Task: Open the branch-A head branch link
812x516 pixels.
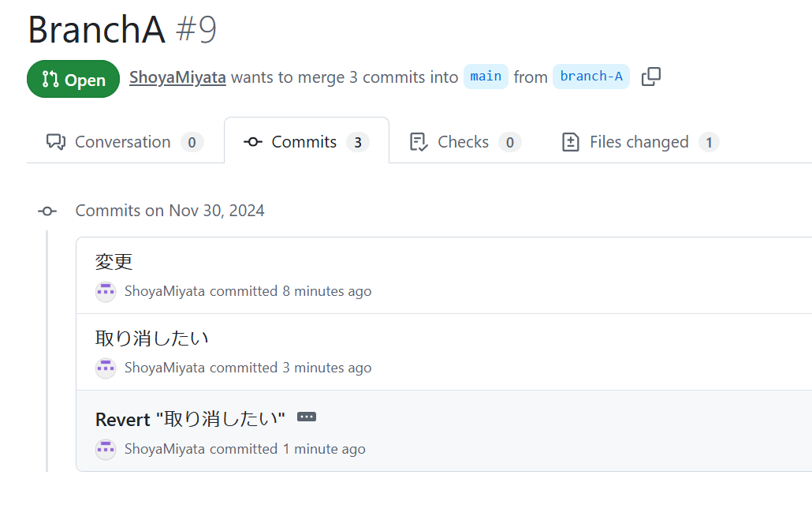Action: click(x=591, y=77)
